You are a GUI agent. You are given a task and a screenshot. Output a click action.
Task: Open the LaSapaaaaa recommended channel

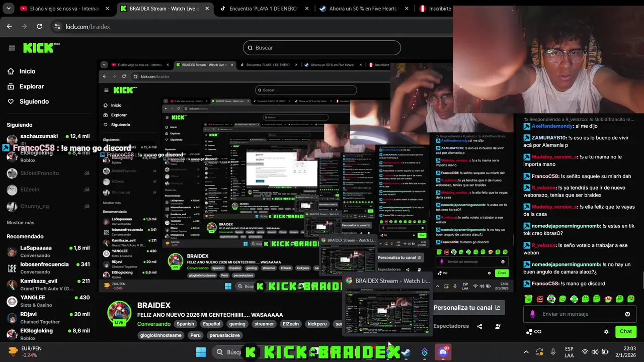(48, 251)
